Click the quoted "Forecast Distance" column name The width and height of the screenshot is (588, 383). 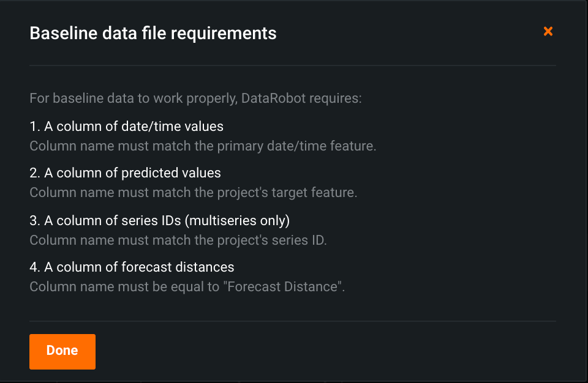(284, 286)
